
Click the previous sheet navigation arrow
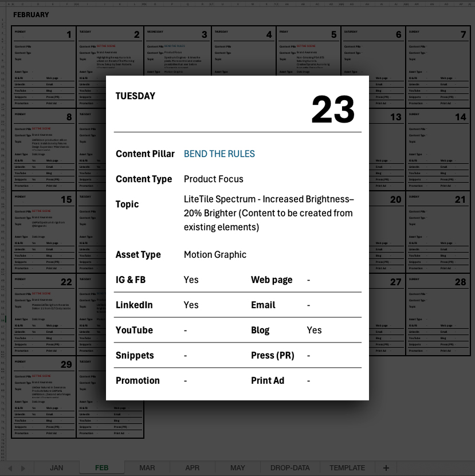(x=10, y=468)
